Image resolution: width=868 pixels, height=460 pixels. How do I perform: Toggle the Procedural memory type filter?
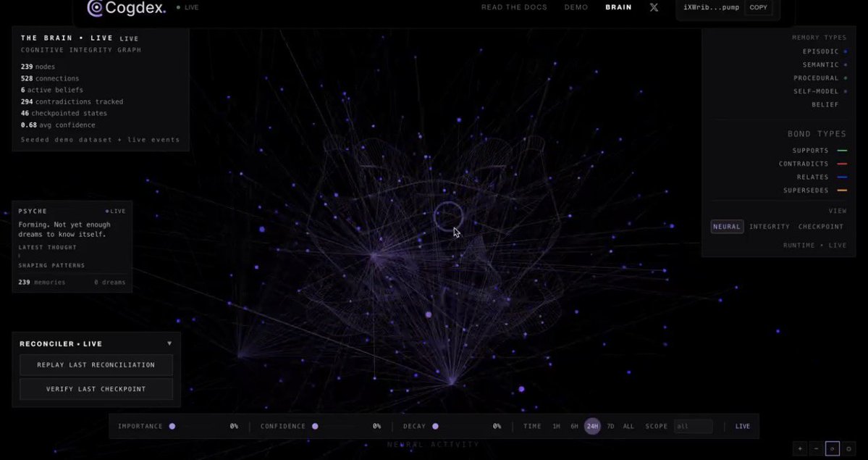(x=819, y=78)
